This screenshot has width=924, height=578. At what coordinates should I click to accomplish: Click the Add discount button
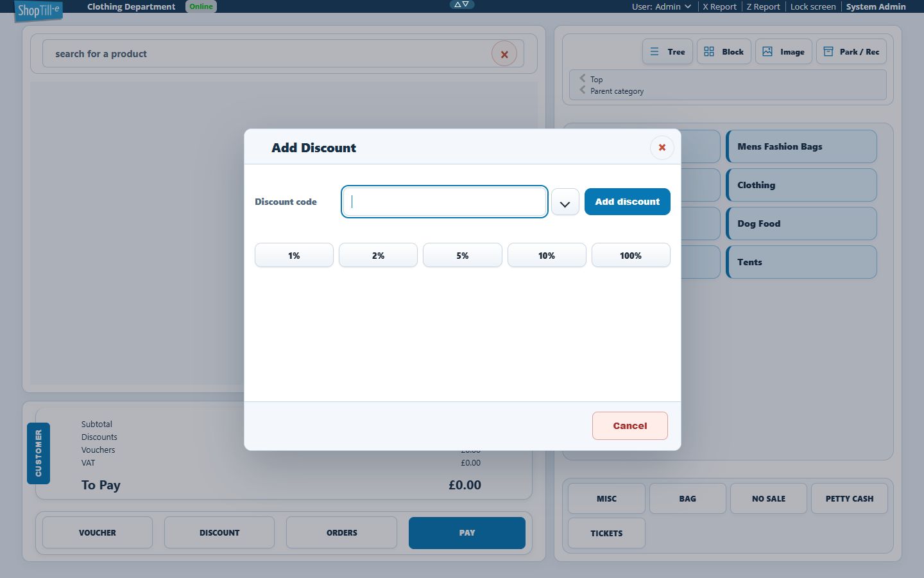(627, 202)
